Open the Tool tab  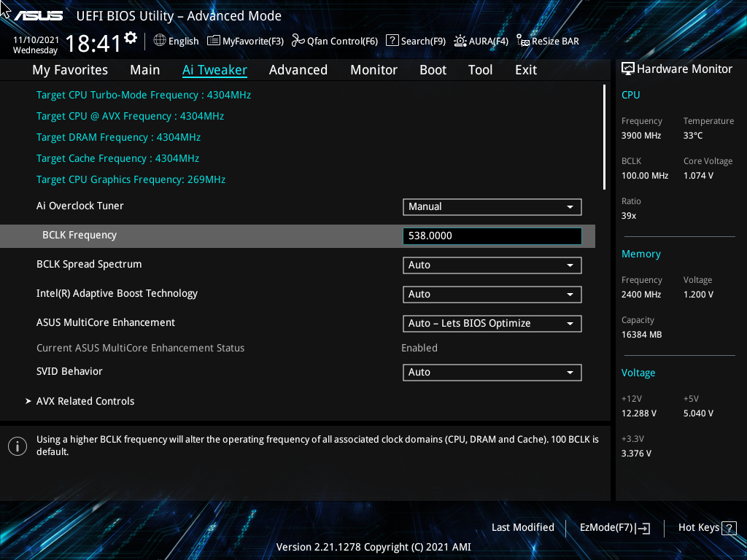pos(480,70)
